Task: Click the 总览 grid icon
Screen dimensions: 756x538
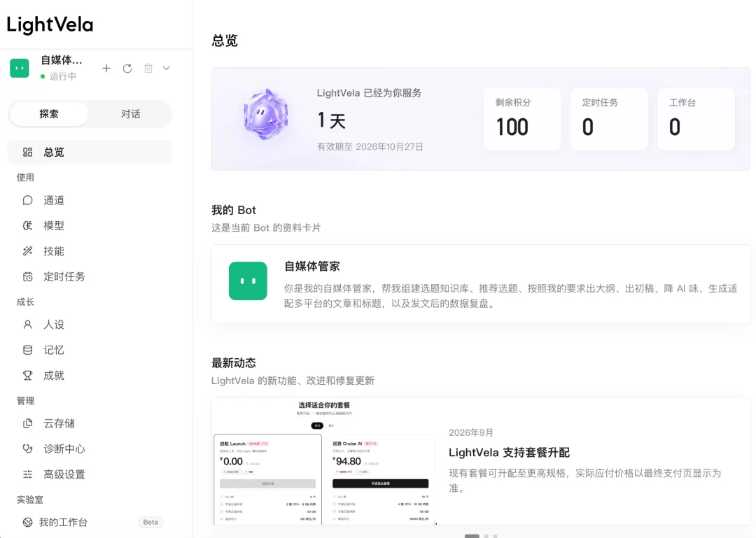Action: point(27,153)
